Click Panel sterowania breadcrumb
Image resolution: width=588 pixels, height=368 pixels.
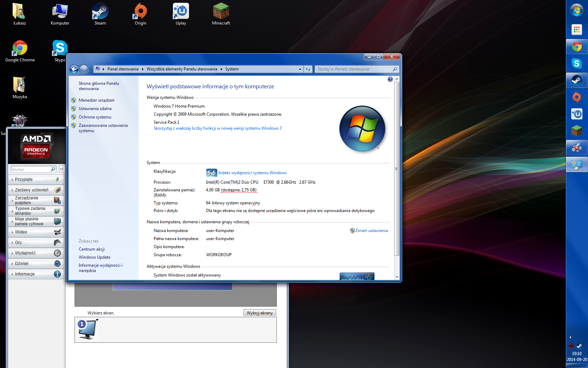click(123, 69)
